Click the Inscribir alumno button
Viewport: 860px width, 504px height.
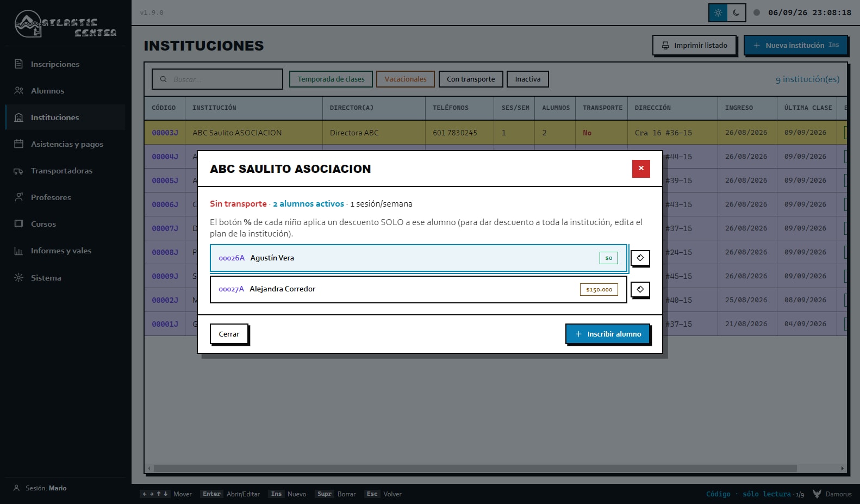click(x=608, y=334)
